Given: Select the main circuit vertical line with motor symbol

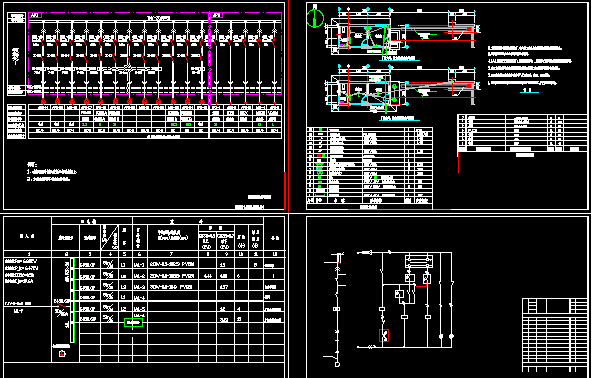Looking at the screenshot, I should click(x=337, y=309).
